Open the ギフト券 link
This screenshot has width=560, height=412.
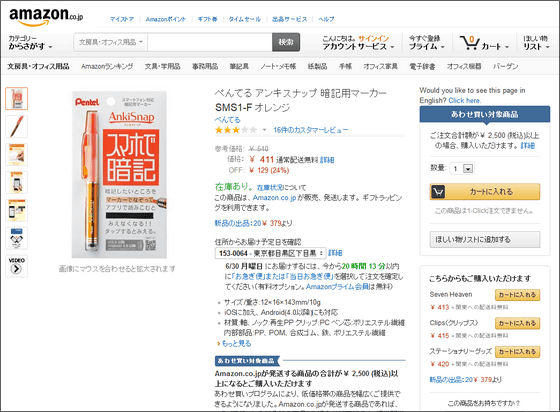point(208,19)
